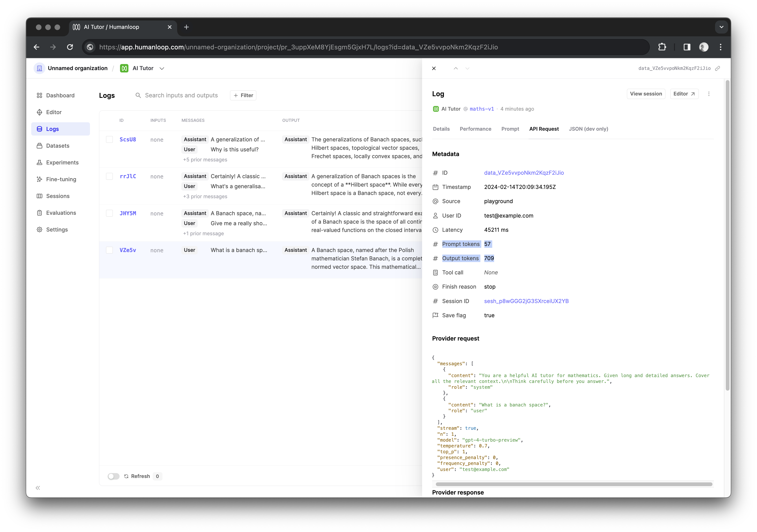The image size is (757, 532).
Task: Switch to the Prompt tab
Action: click(510, 129)
